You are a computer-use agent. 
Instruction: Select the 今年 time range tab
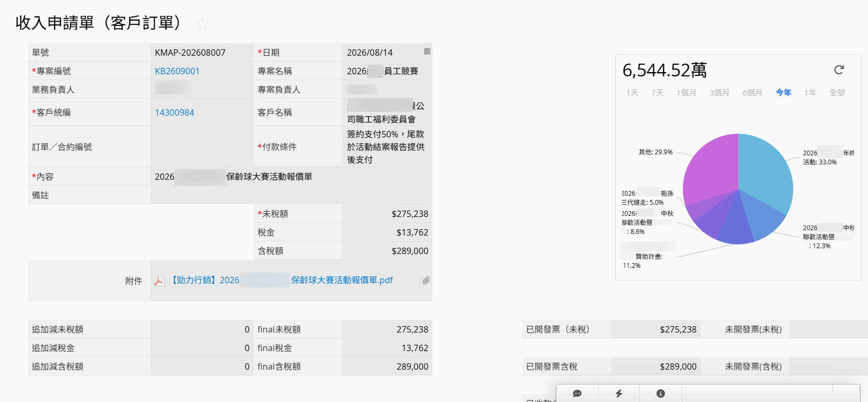(x=783, y=93)
